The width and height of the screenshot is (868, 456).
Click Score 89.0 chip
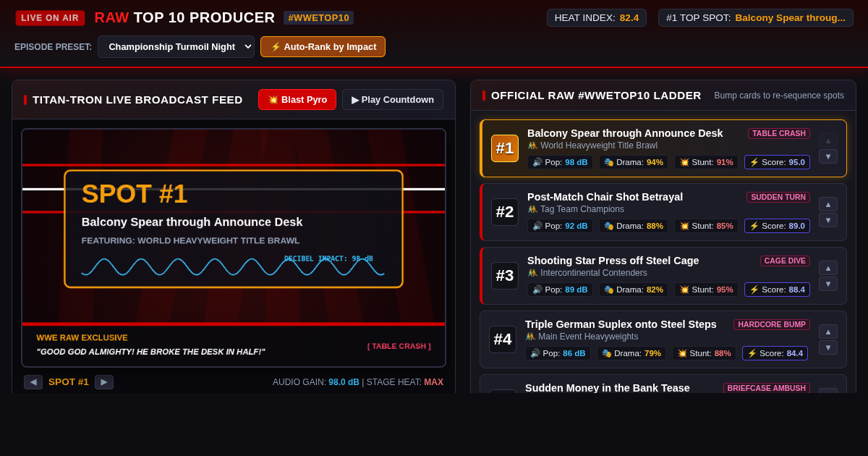[x=778, y=226]
